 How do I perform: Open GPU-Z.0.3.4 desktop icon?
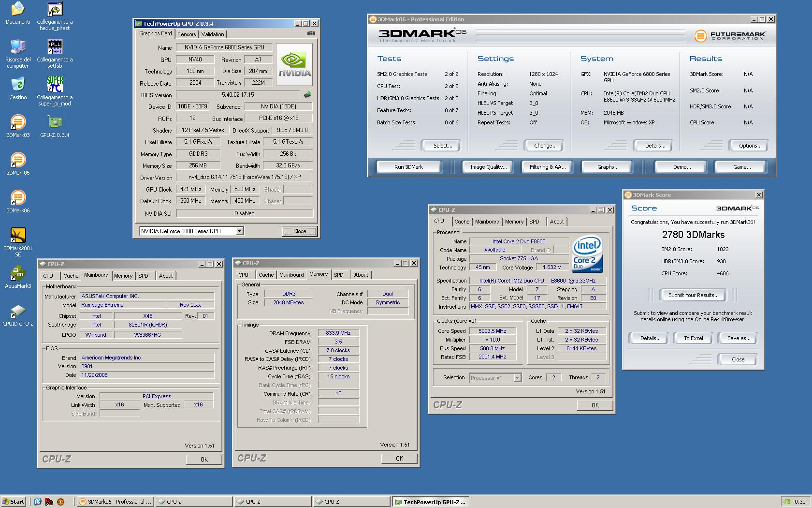click(55, 122)
